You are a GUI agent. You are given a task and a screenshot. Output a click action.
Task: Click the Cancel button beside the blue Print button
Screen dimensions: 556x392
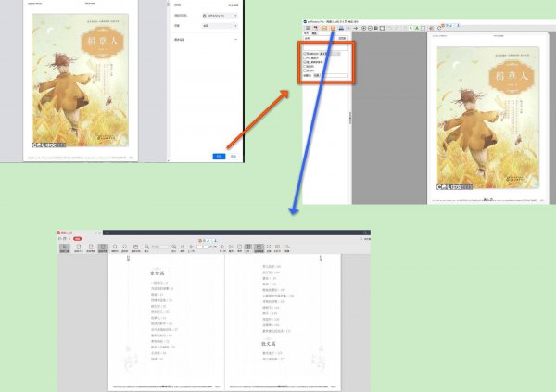234,156
